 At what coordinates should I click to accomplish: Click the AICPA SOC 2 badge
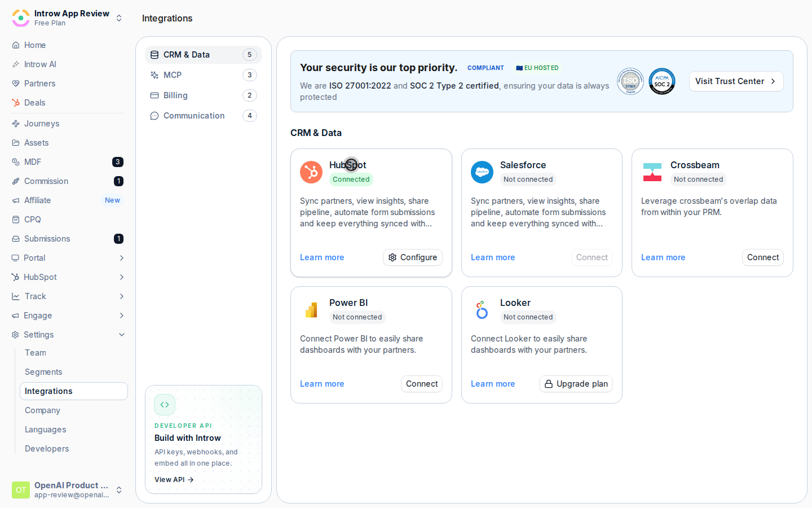[x=662, y=81]
